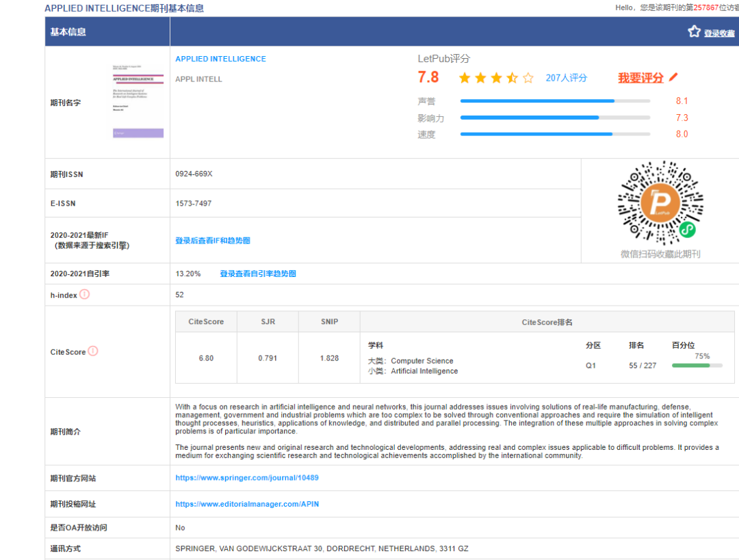Click the Q1 quartile cell
Image resolution: width=739 pixels, height=560 pixels.
coord(591,366)
